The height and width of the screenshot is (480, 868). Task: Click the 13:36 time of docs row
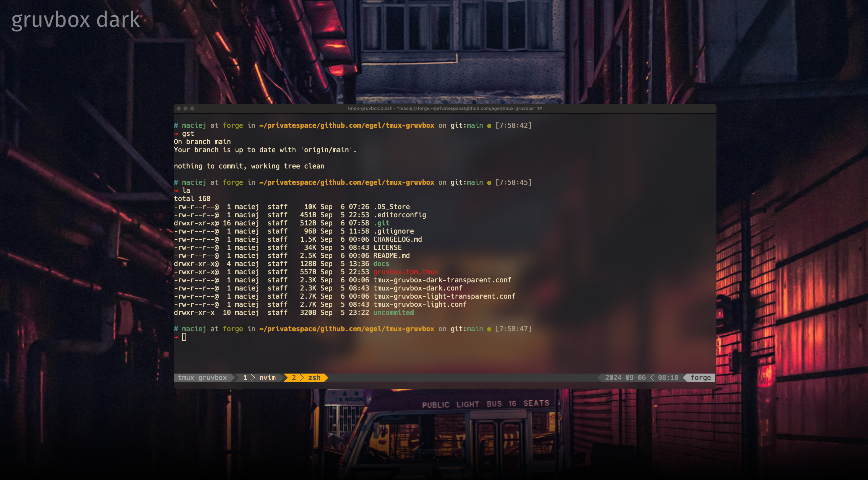[x=359, y=264]
